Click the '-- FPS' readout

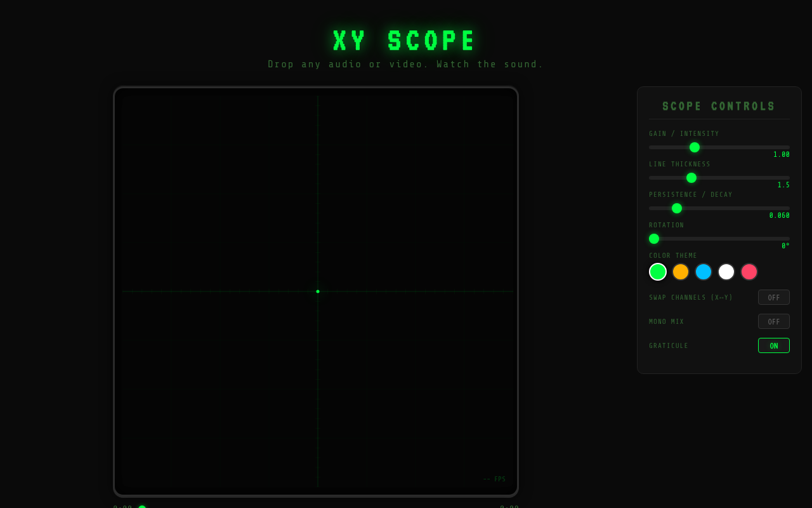[494, 479]
